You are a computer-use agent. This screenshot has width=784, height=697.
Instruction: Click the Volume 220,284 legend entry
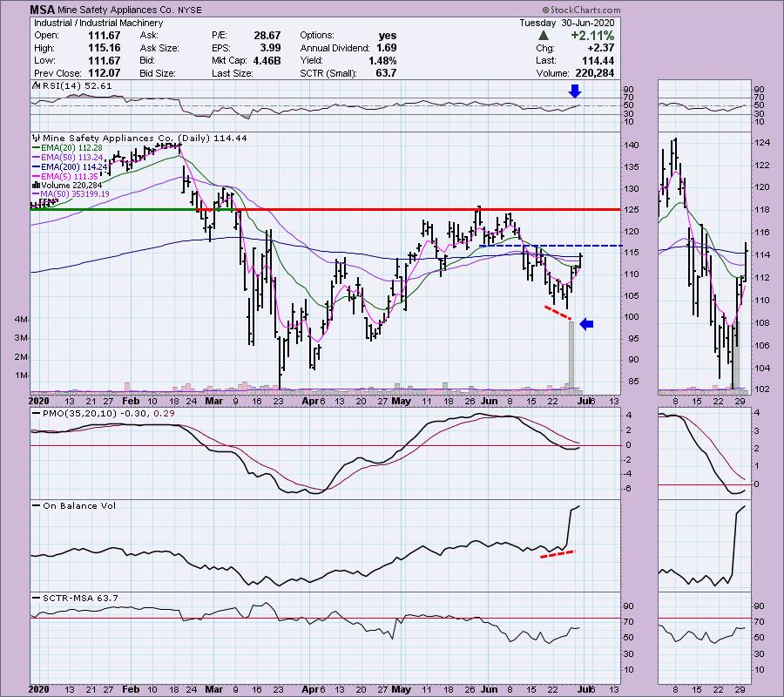[71, 186]
